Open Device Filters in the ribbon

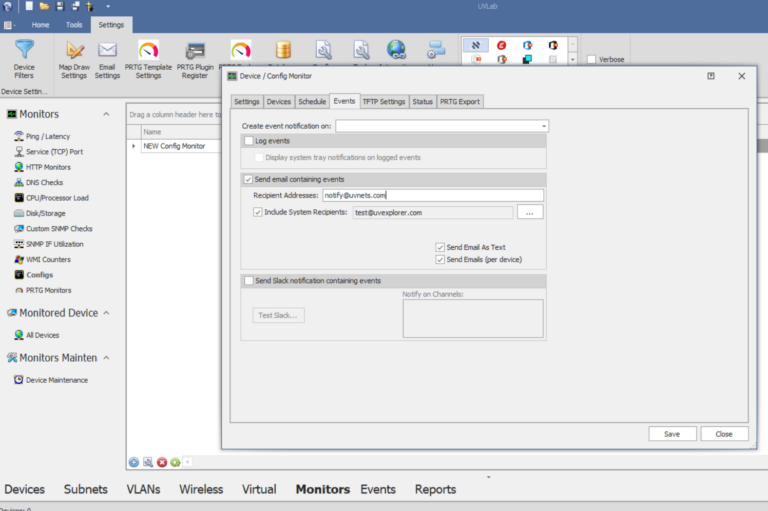[24, 59]
